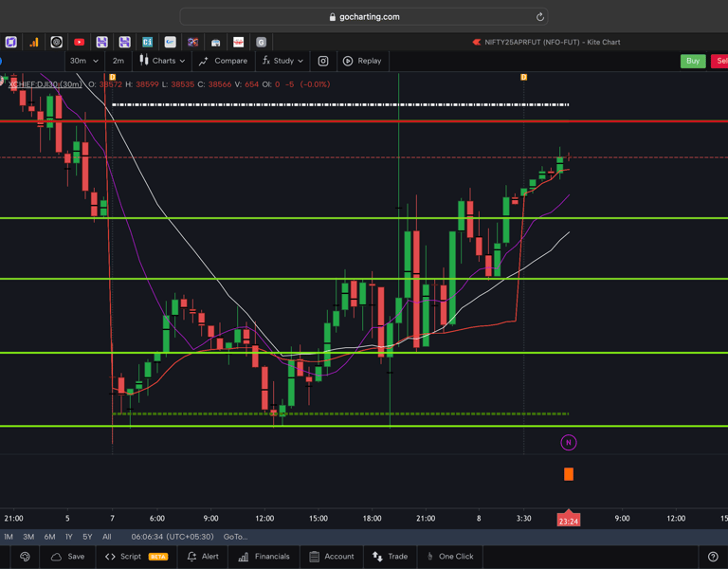728x569 pixels.
Task: Select the 2m quick timeframe
Action: point(118,61)
